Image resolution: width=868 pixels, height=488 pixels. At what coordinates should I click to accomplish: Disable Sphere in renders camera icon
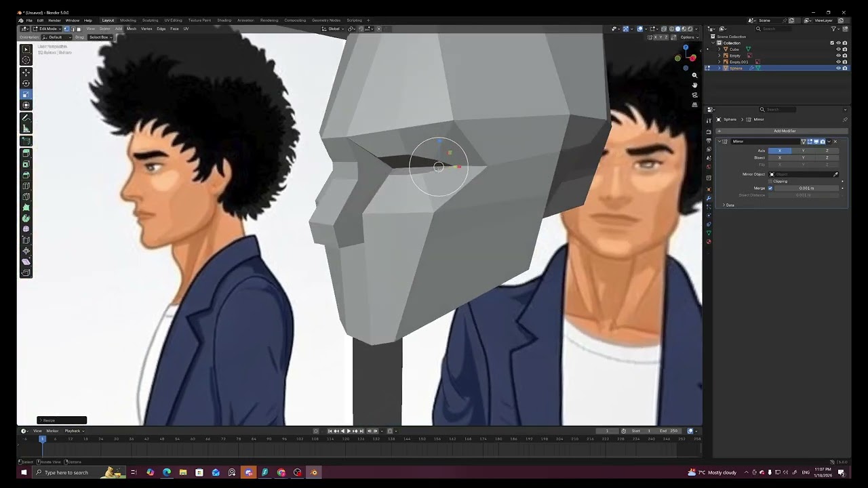pyautogui.click(x=844, y=68)
